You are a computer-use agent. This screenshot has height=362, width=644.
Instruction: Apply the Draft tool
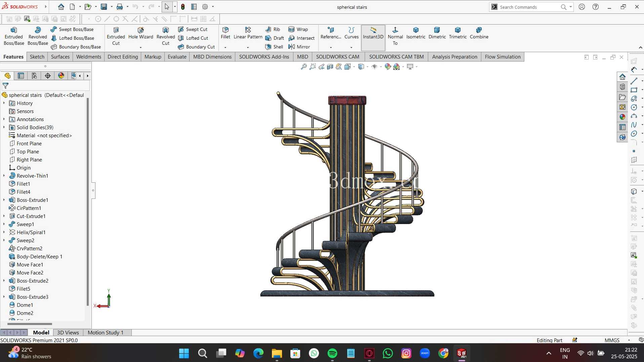(x=275, y=38)
